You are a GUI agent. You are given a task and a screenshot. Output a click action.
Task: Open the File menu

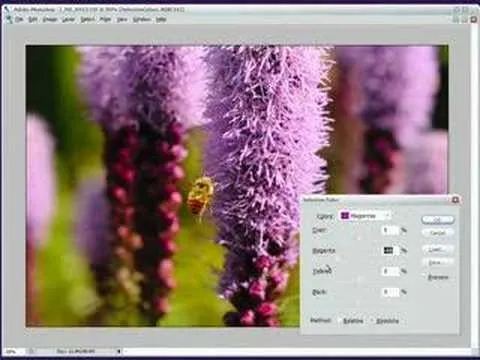(19, 20)
